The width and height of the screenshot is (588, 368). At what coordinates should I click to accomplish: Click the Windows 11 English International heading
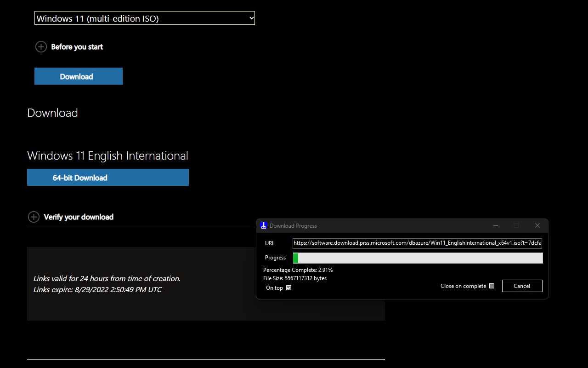tap(107, 155)
